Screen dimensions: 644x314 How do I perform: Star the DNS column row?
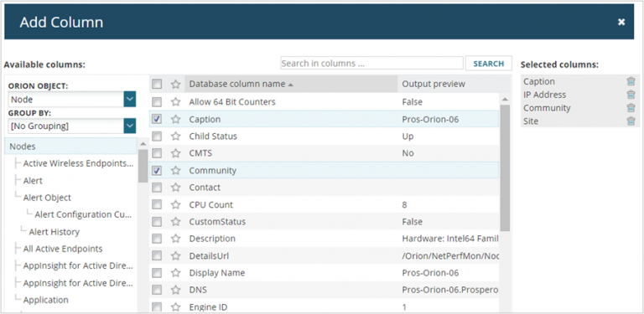[x=176, y=290]
